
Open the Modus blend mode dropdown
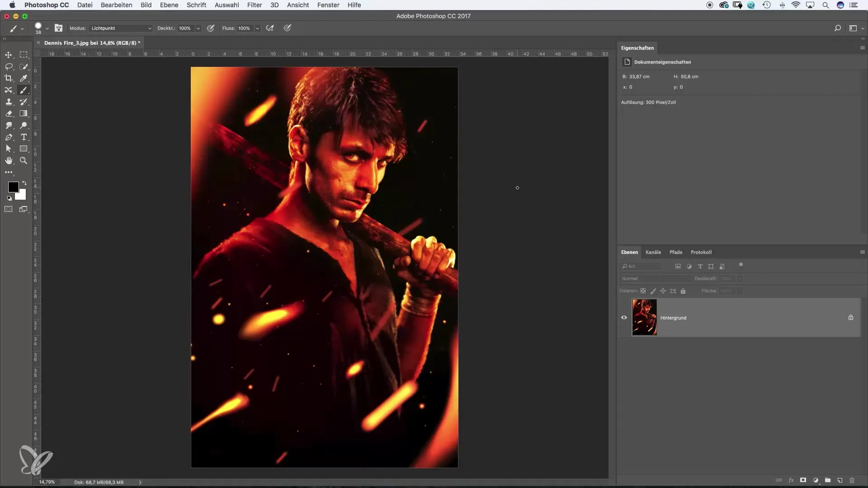click(x=121, y=28)
